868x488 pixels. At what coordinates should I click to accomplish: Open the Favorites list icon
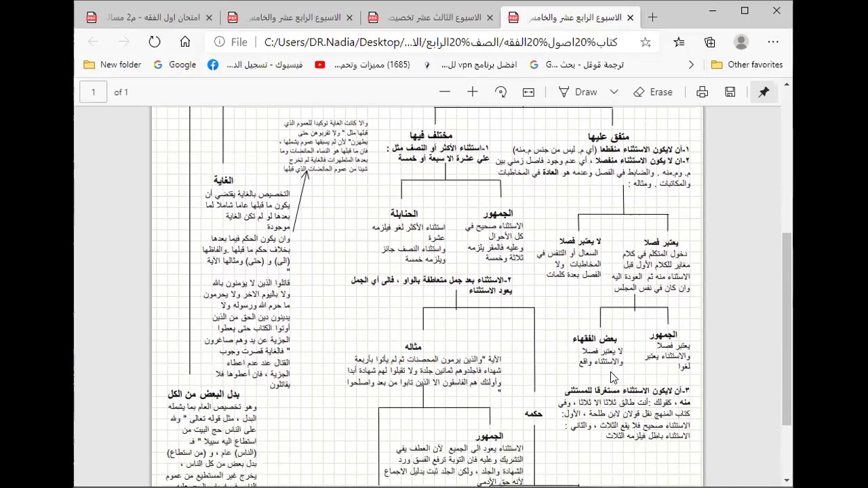pos(679,42)
